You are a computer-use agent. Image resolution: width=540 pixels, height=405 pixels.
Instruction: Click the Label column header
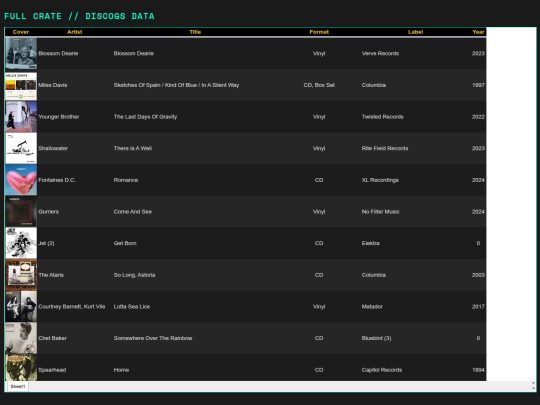(x=415, y=32)
